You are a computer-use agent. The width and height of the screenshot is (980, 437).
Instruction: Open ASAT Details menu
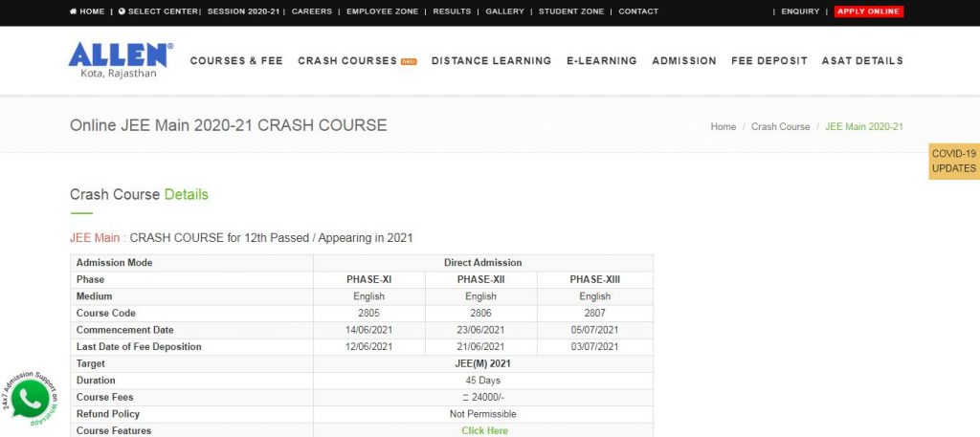click(x=862, y=60)
